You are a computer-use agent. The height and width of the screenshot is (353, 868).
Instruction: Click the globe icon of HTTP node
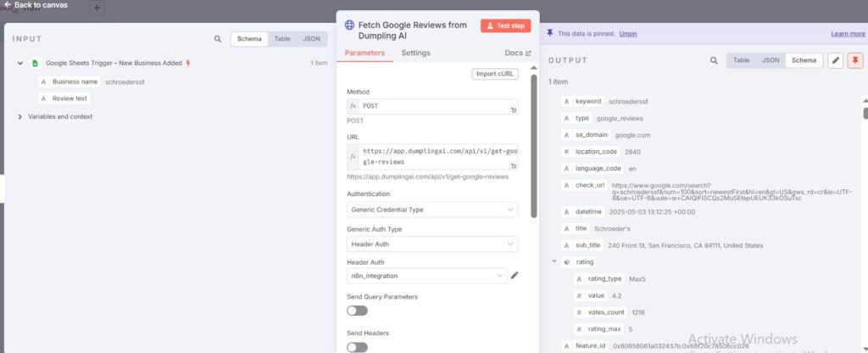click(349, 25)
